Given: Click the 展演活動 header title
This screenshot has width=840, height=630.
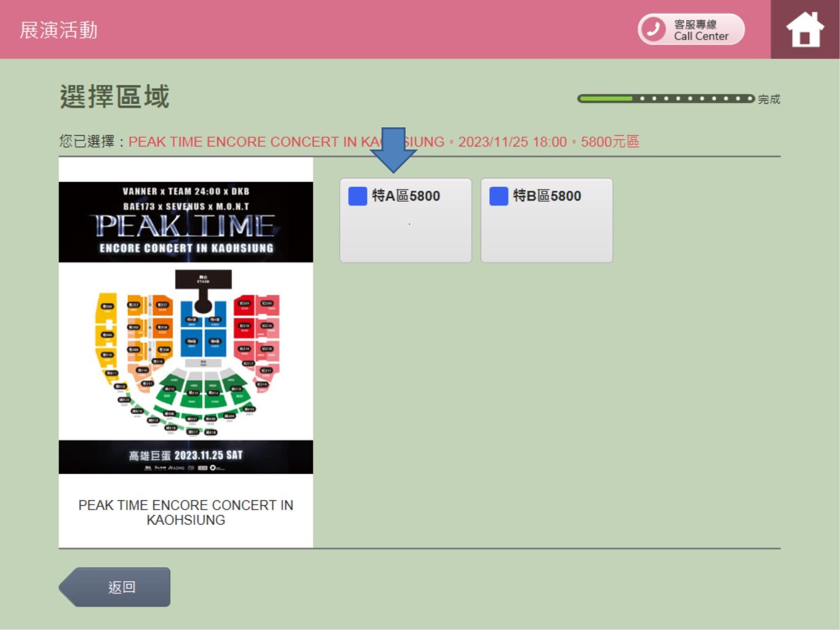Looking at the screenshot, I should tap(59, 30).
